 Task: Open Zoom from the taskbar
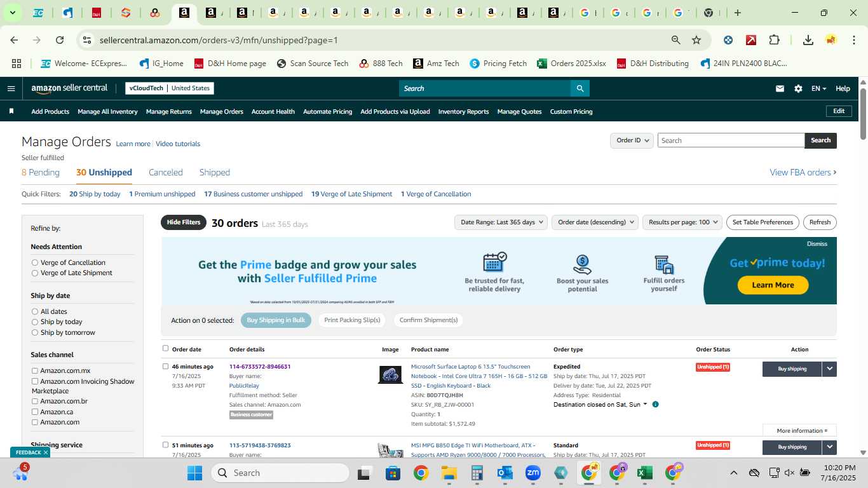point(532,473)
